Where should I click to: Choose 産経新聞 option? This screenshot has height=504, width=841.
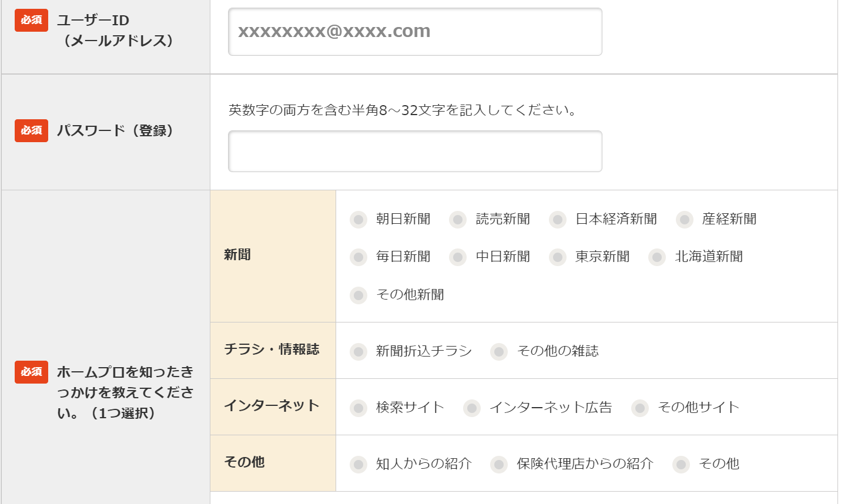pyautogui.click(x=685, y=220)
